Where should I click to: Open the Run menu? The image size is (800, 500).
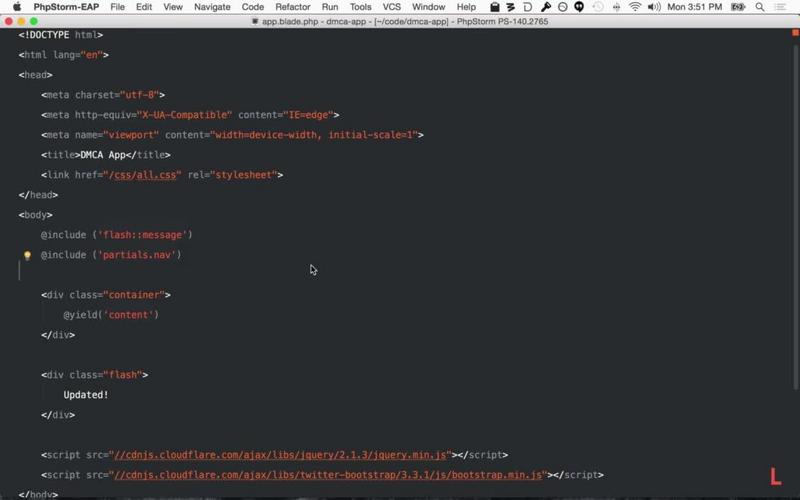(x=330, y=7)
